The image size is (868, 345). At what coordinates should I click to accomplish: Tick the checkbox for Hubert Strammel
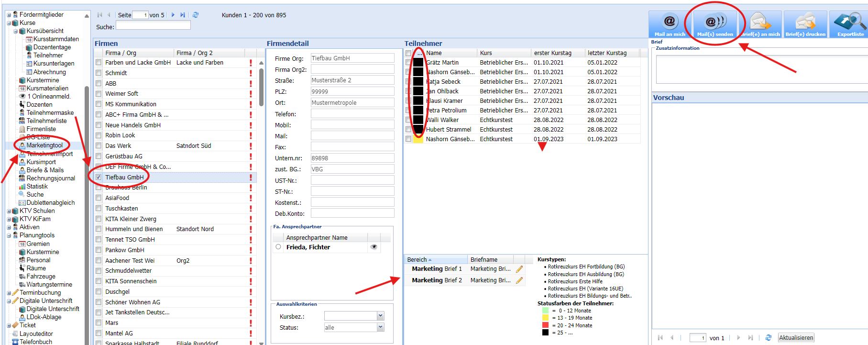pos(408,130)
